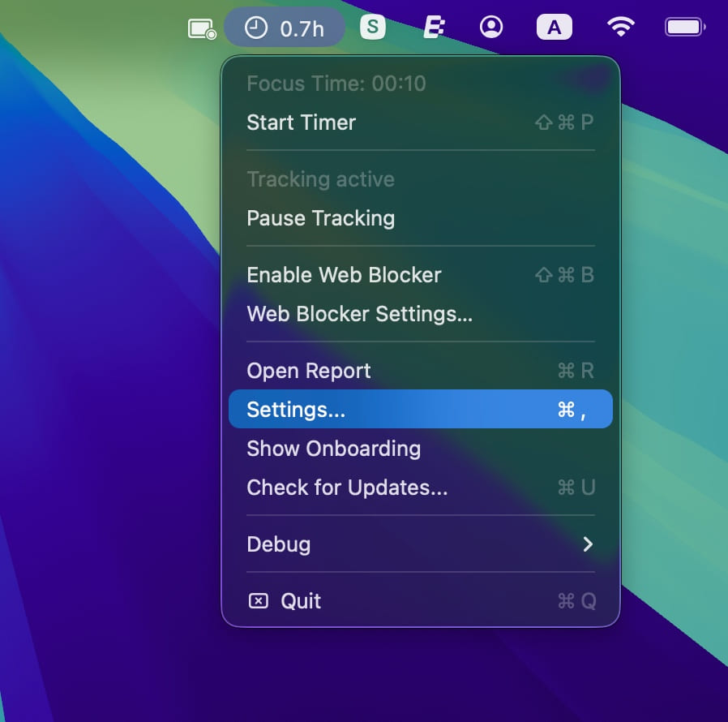Check for app updates
This screenshot has height=722, width=728.
(346, 488)
